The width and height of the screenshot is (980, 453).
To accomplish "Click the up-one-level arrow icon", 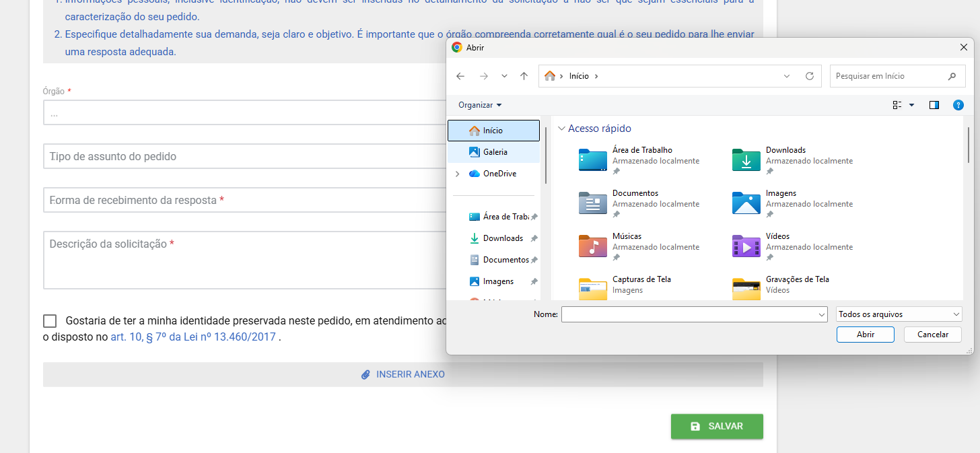I will (x=524, y=76).
